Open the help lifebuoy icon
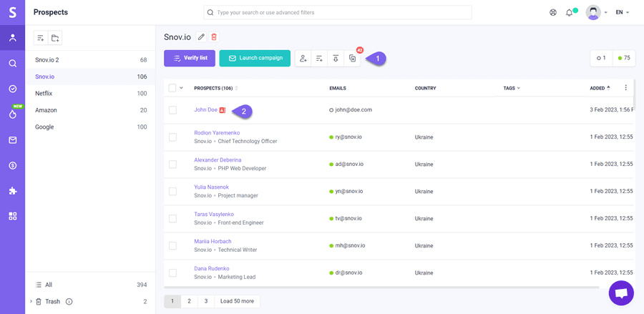Screen dimensions: 644x314 point(553,12)
